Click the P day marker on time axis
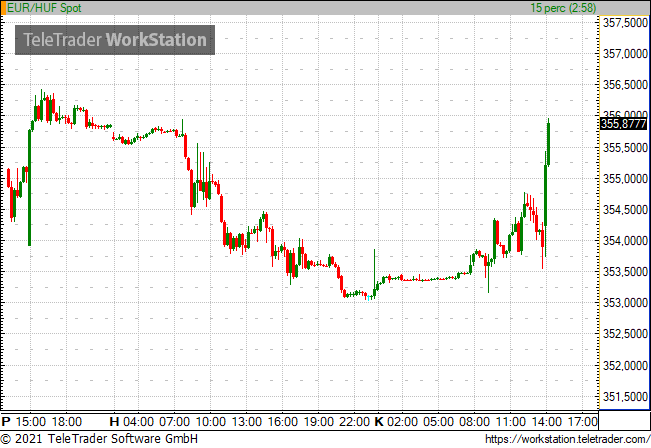651x448 pixels. (x=6, y=422)
